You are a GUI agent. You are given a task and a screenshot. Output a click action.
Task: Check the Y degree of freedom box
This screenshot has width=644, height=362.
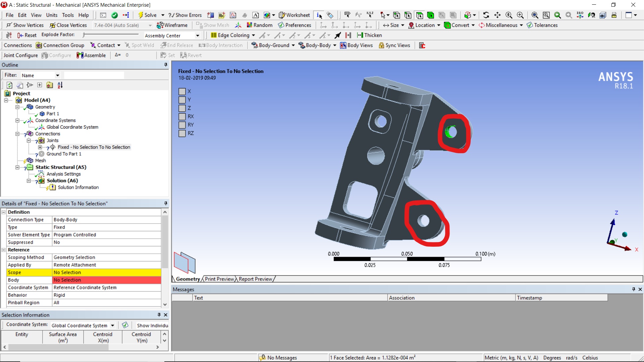[x=182, y=100]
